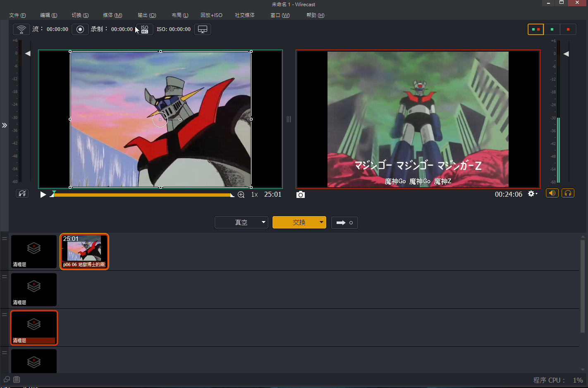Select the first layer's 清理层 shot

coord(34,252)
